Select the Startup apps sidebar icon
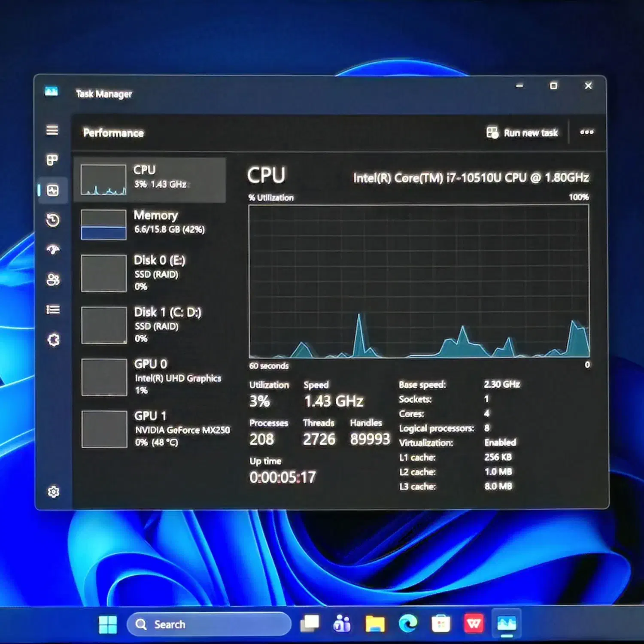Viewport: 644px width, 644px height. 52,250
